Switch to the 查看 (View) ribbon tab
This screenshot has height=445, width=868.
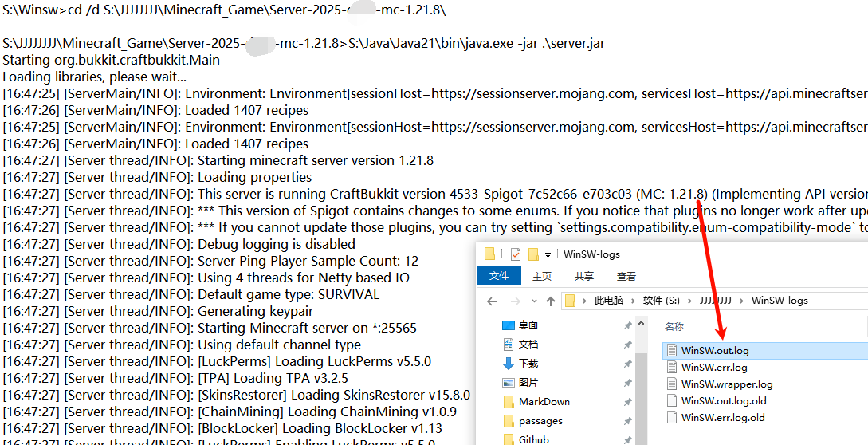(626, 276)
